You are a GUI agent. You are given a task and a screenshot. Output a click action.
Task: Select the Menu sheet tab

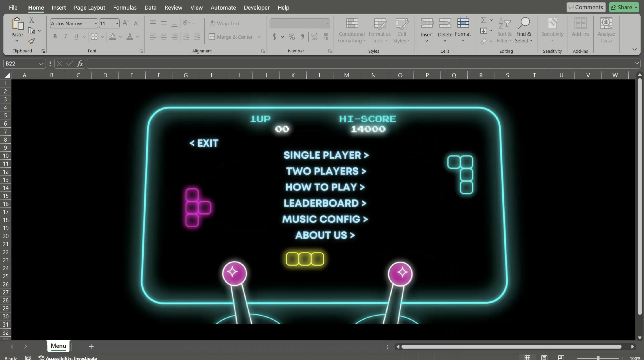click(x=58, y=346)
